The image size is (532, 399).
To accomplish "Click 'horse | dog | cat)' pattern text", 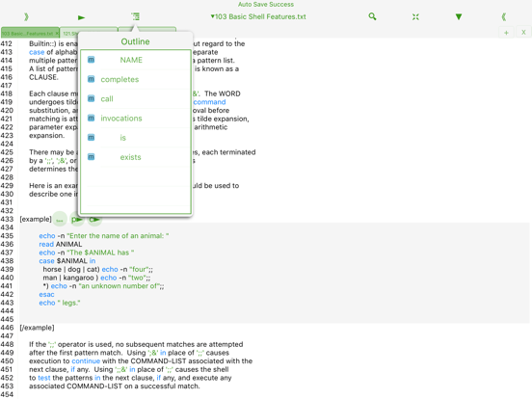I will [71, 270].
